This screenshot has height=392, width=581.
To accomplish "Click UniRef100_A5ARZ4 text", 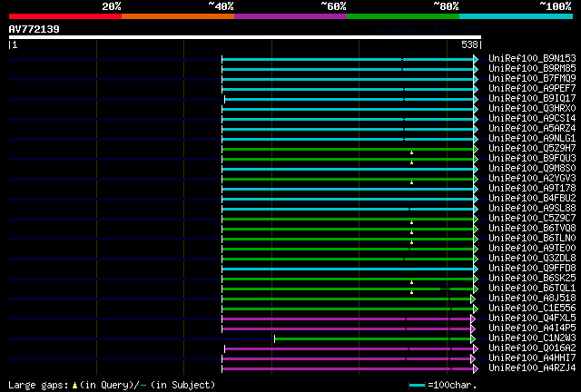I will pyautogui.click(x=532, y=129).
